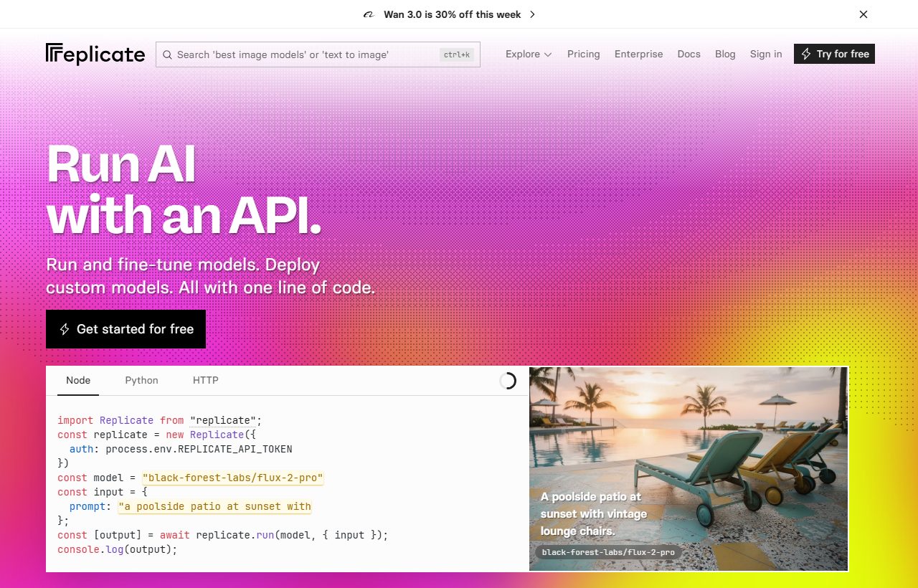The image size is (918, 588).
Task: Click the ctrl+k shortcut badge
Action: point(456,54)
